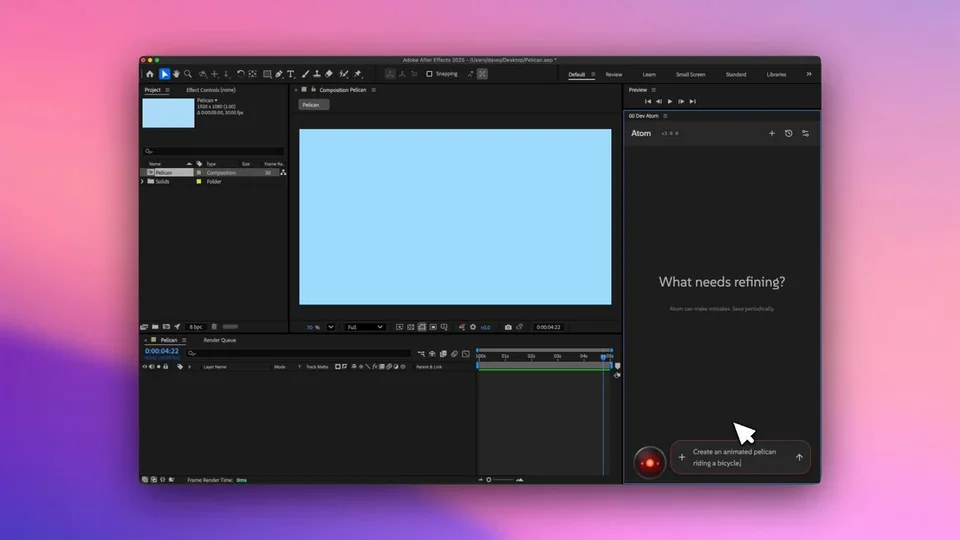Open the Graph Editor icon
The width and height of the screenshot is (960, 540).
pos(466,353)
